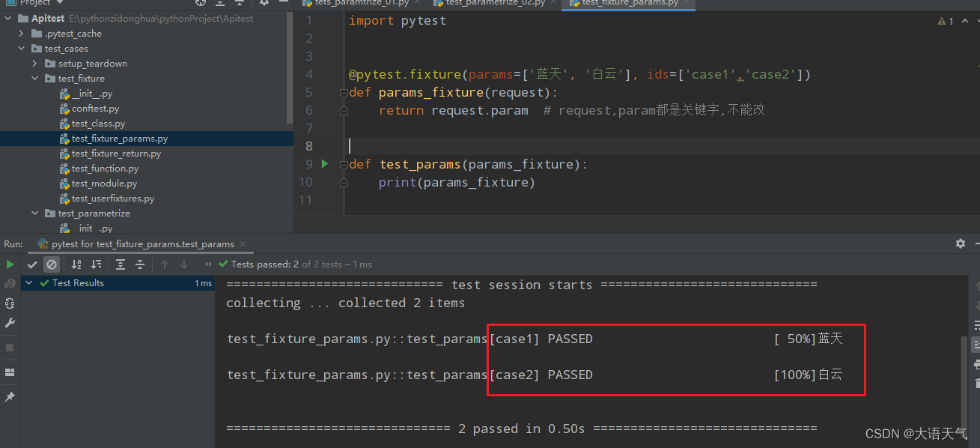Image resolution: width=980 pixels, height=448 pixels.
Task: Click the more actions chevron in run toolbar
Action: (x=207, y=264)
